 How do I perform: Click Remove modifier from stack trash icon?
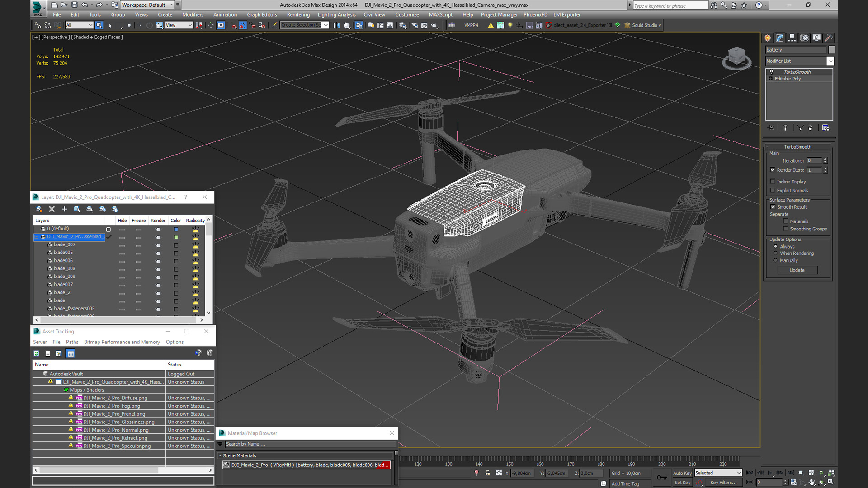pos(810,128)
